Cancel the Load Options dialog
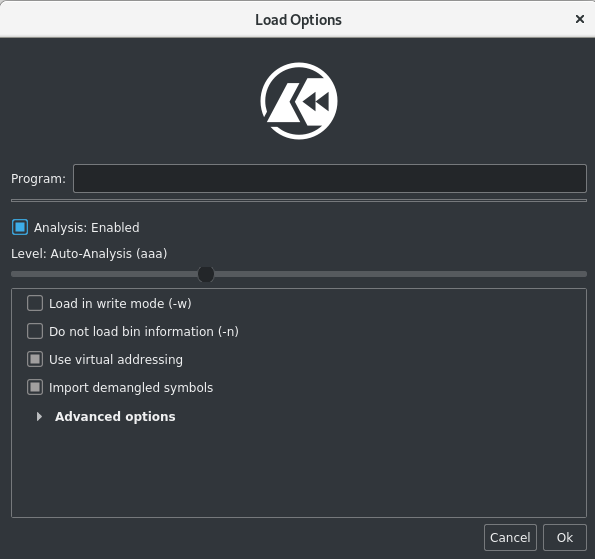Viewport: 595px width, 559px height. point(510,537)
